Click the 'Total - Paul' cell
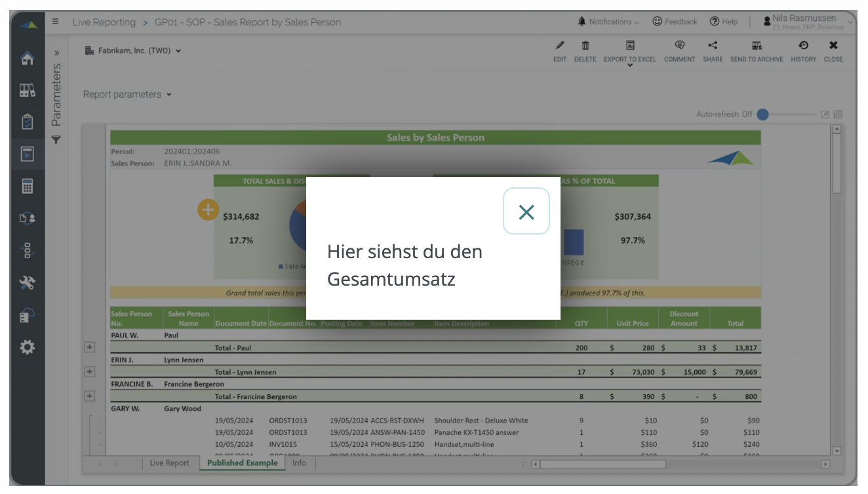868x494 pixels. tap(233, 348)
